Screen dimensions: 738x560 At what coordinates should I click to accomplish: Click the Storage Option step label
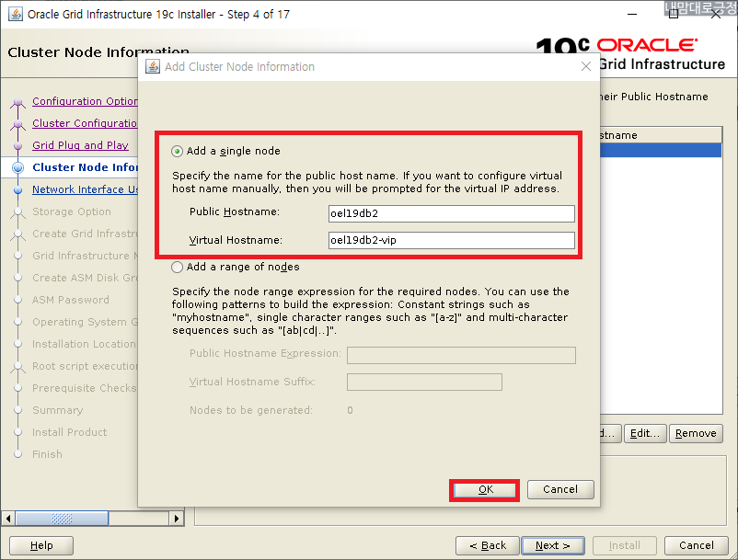pos(72,211)
